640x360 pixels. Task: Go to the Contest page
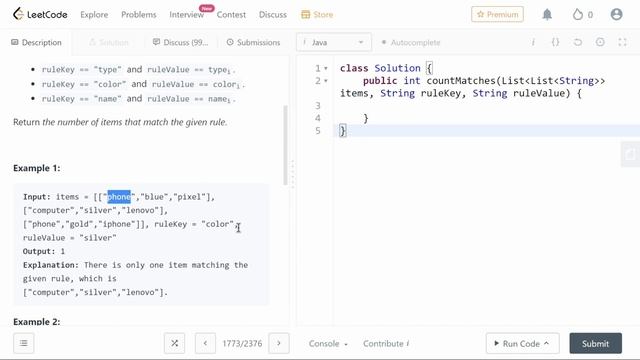231,15
